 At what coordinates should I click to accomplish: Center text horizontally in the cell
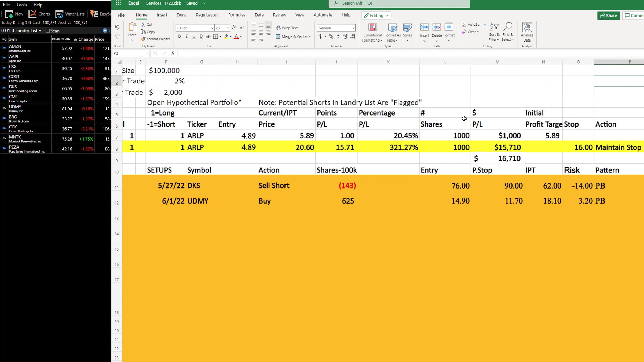coord(261,33)
